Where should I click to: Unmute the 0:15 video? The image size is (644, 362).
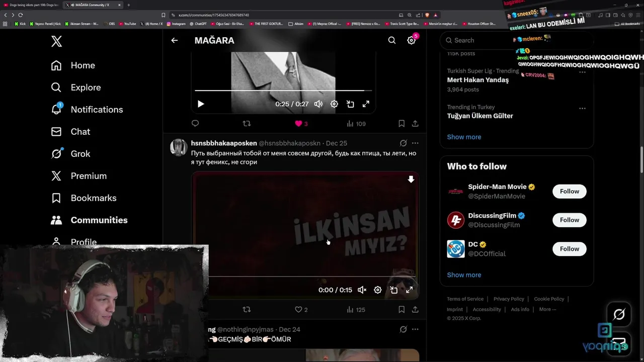(362, 290)
